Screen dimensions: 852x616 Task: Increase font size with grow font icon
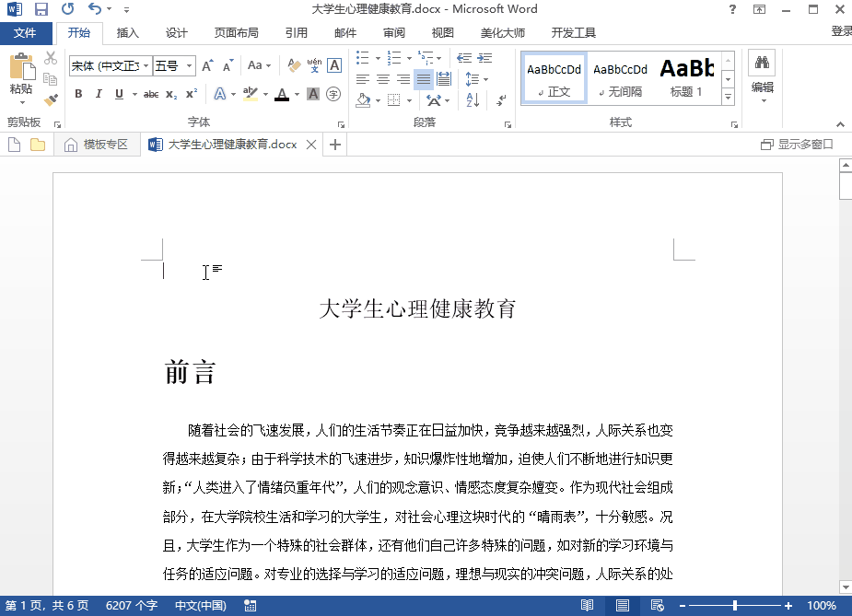pyautogui.click(x=207, y=65)
